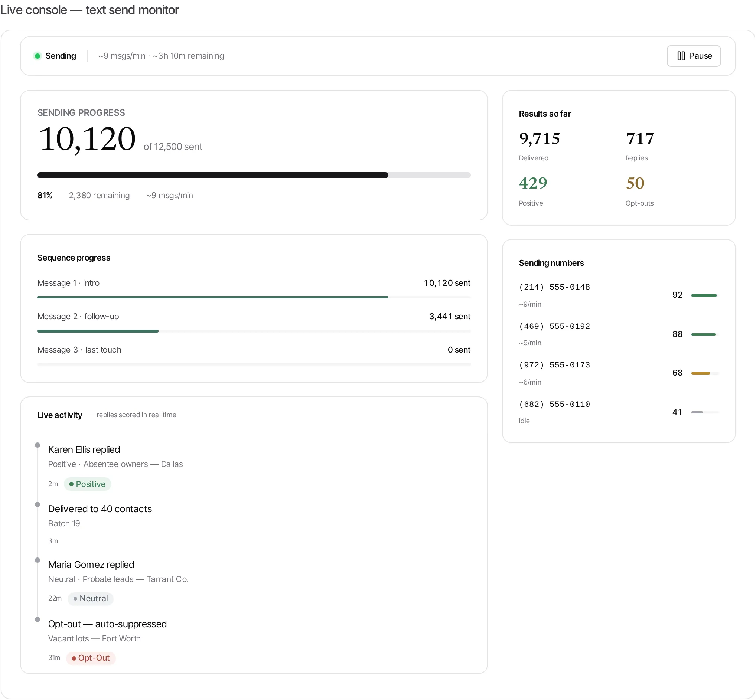Click 'Message 1 · intro' label
756x700 pixels.
click(x=68, y=283)
